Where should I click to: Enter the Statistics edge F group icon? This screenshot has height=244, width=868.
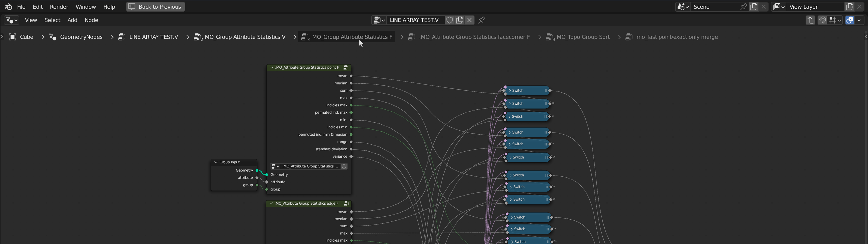click(x=346, y=204)
